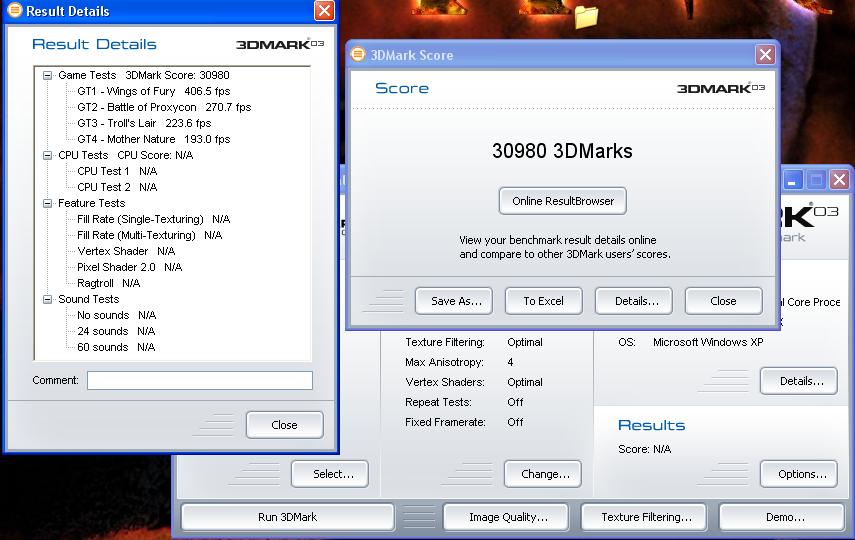The image size is (855, 540).
Task: Collapse the CPU Tests tree node
Action: point(47,155)
